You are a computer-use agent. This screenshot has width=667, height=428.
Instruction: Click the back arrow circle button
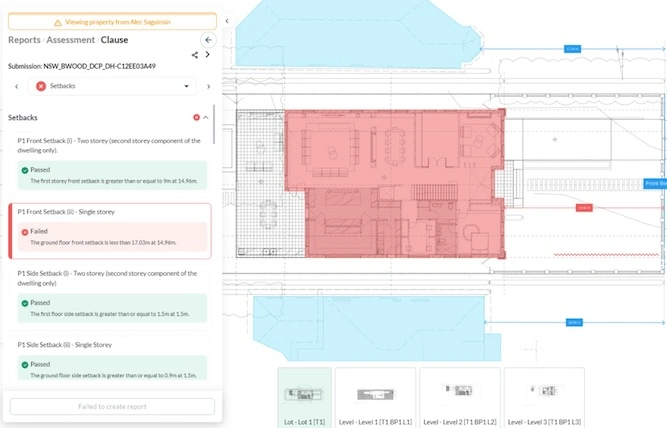(208, 40)
